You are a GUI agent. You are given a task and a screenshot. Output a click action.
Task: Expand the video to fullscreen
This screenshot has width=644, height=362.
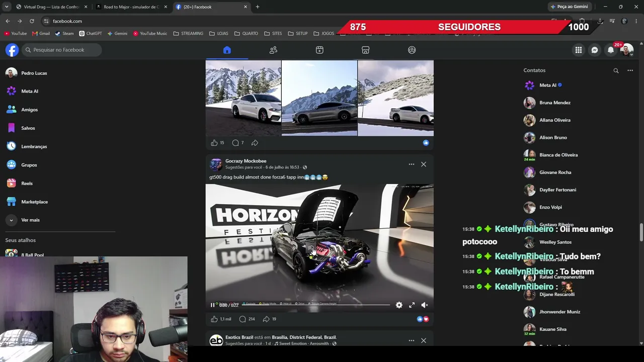point(412,305)
